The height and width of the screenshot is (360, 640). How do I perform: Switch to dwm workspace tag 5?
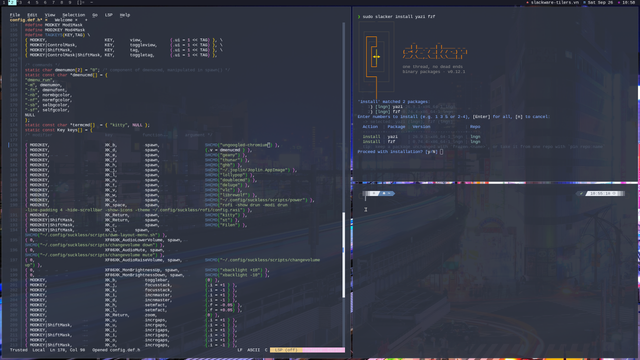[x=37, y=2]
